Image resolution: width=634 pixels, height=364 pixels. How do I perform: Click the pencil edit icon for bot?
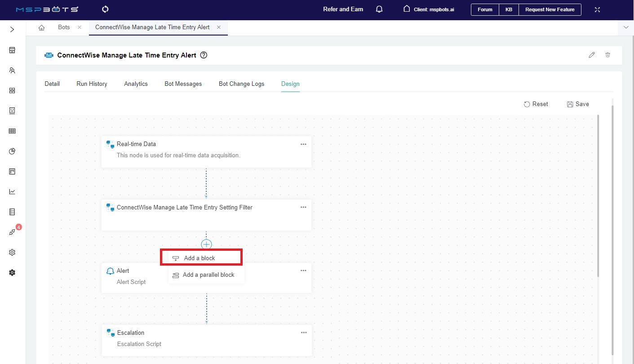click(592, 55)
